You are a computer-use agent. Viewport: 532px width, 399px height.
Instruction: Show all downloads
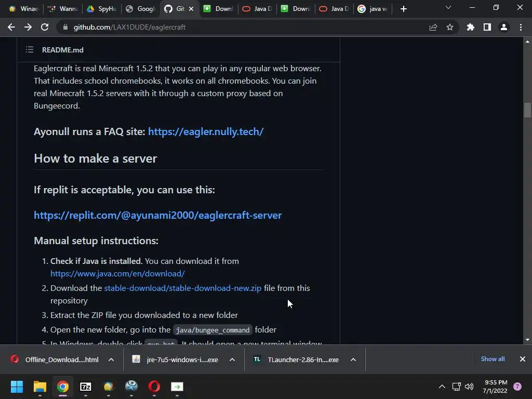coord(493,359)
